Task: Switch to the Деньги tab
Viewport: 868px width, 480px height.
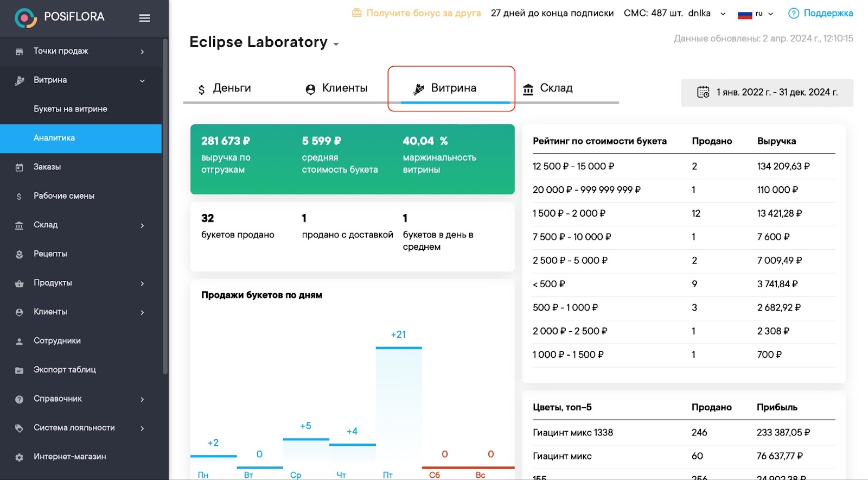Action: [x=225, y=89]
